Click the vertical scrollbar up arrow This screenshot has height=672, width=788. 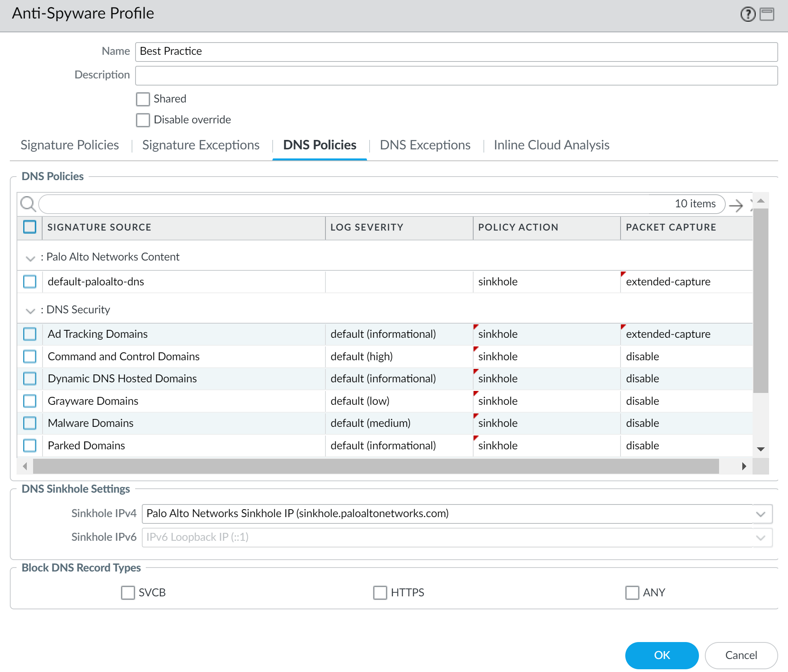[x=761, y=201]
